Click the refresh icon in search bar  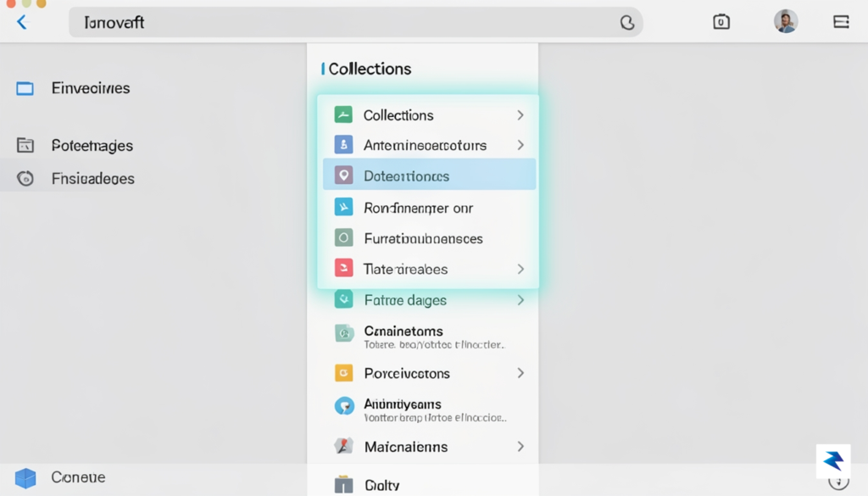coord(626,23)
